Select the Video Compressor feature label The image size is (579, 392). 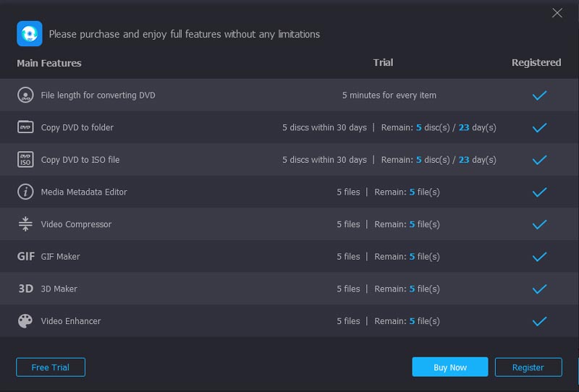click(76, 224)
